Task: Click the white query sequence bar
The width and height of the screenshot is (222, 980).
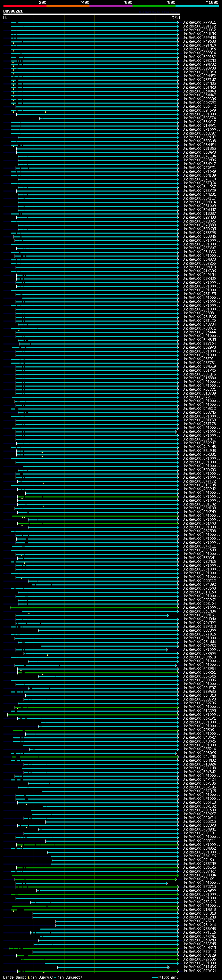Action: tap(91, 15)
